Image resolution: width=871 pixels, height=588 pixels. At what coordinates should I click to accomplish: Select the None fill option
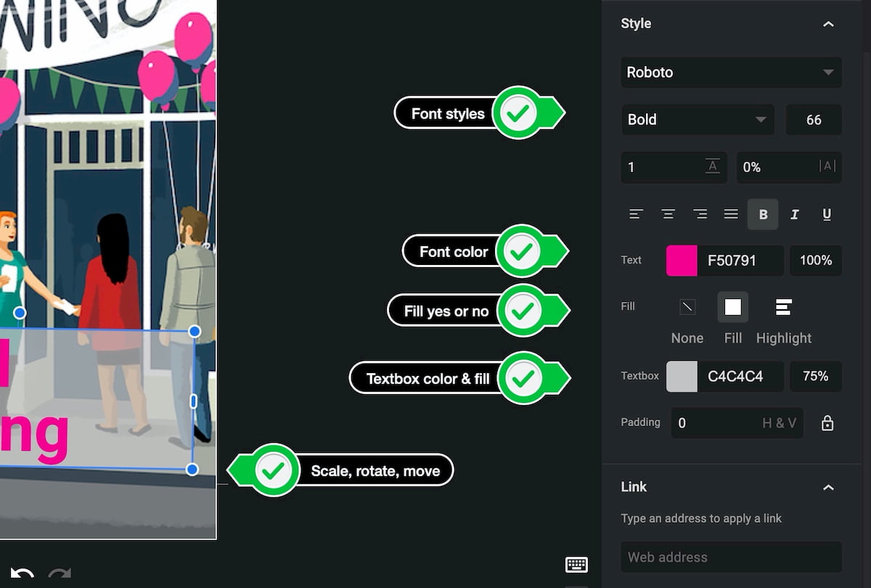(x=687, y=308)
